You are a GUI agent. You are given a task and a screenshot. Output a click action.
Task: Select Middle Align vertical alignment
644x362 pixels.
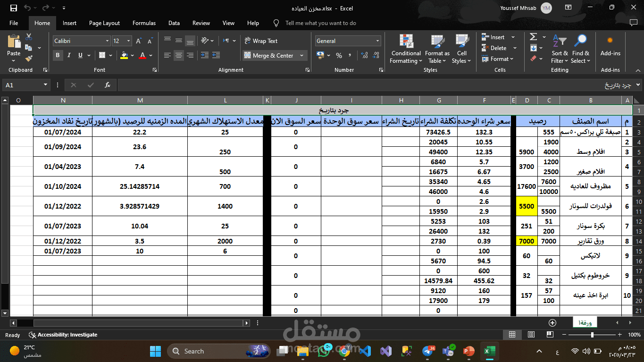pyautogui.click(x=179, y=41)
